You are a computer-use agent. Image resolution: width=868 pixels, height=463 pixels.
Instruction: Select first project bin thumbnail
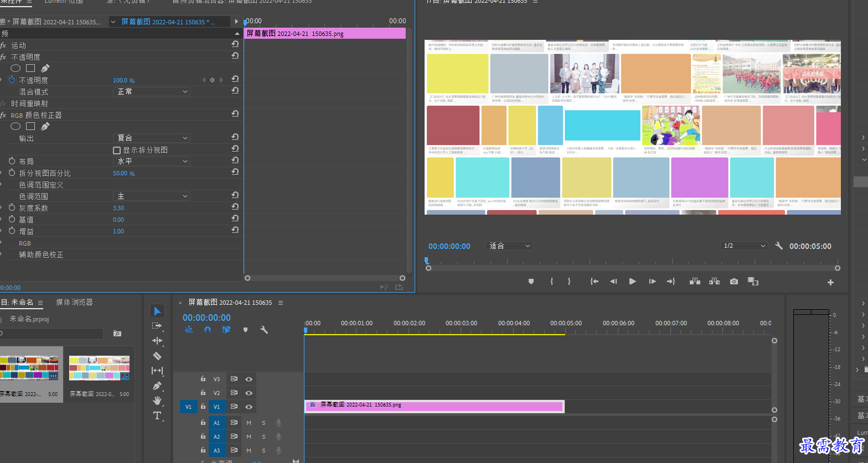pyautogui.click(x=29, y=368)
